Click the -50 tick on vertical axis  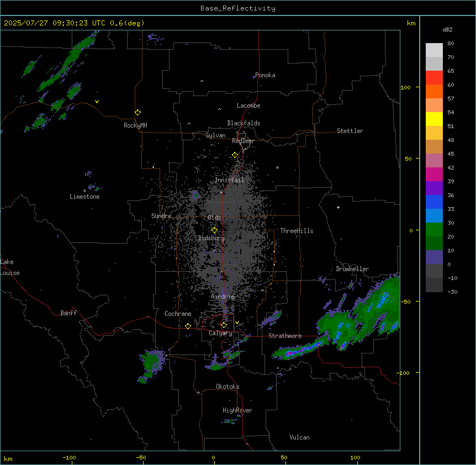coord(405,302)
